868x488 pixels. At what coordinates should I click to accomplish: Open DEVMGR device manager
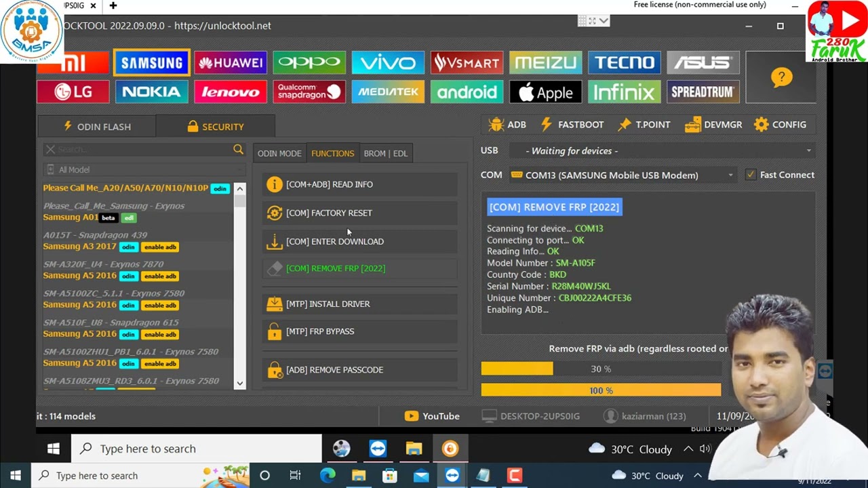[x=713, y=125]
